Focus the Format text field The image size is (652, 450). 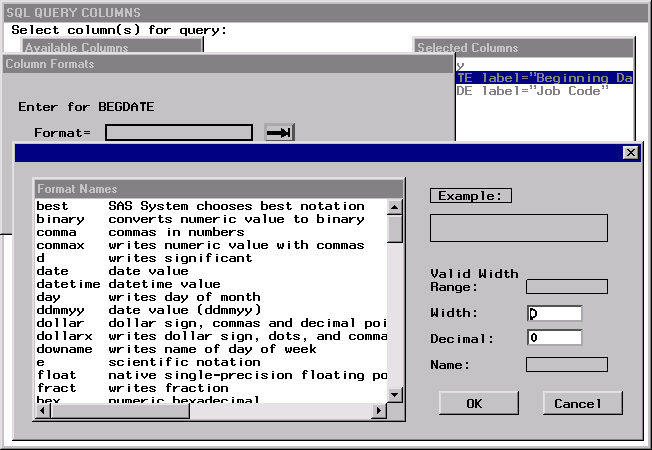pos(178,133)
